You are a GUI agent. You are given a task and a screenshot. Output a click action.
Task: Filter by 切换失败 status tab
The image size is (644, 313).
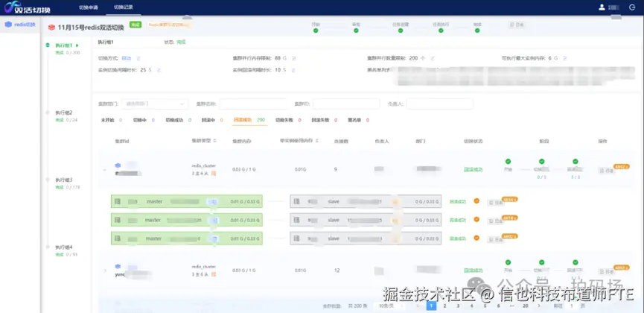pyautogui.click(x=288, y=120)
